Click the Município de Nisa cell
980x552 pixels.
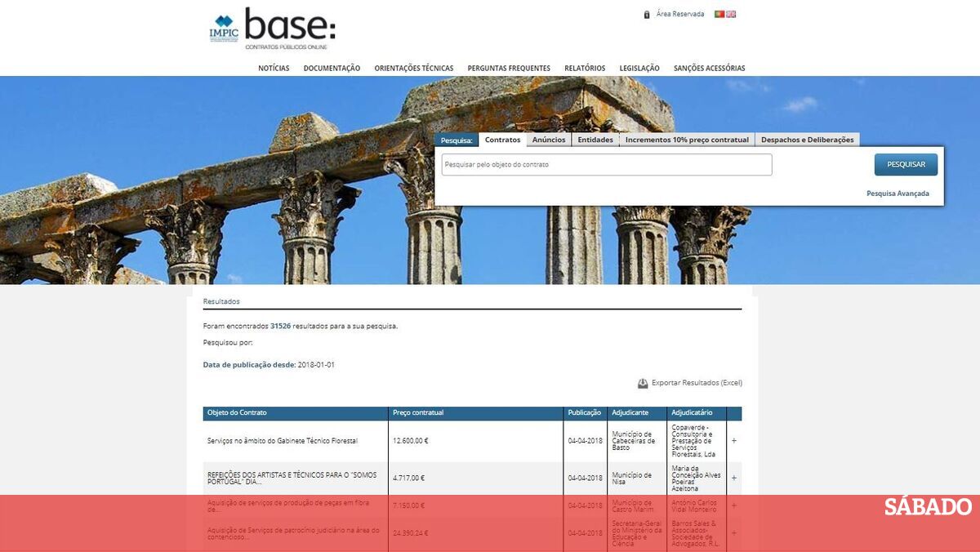point(632,478)
